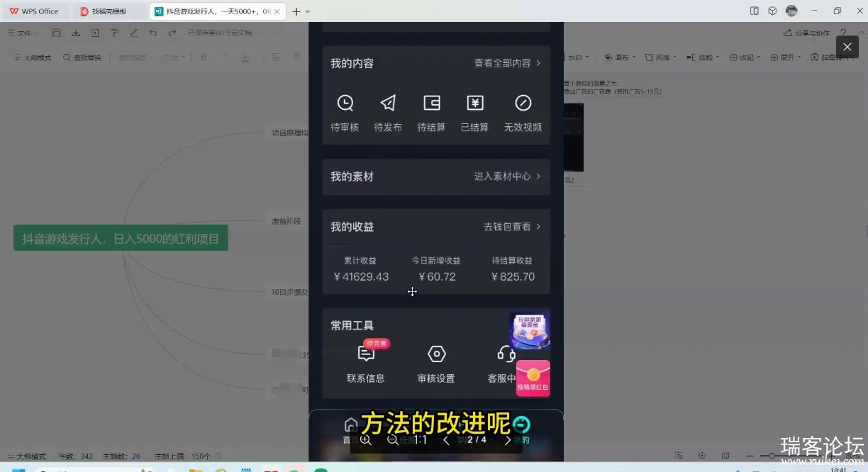Open a new tab with plus button
The image size is (868, 472).
(x=296, y=11)
